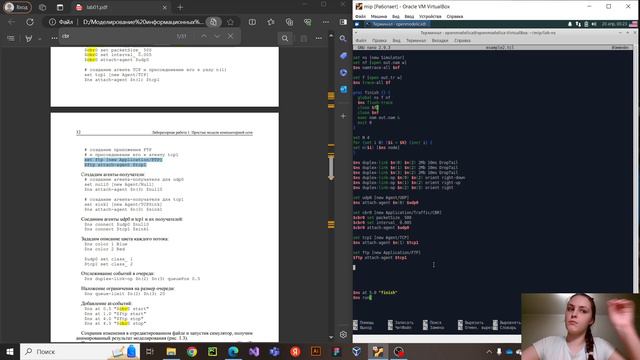This screenshot has width=640, height=360.
Task: Toggle Edge split screen view
Action: (252, 22)
